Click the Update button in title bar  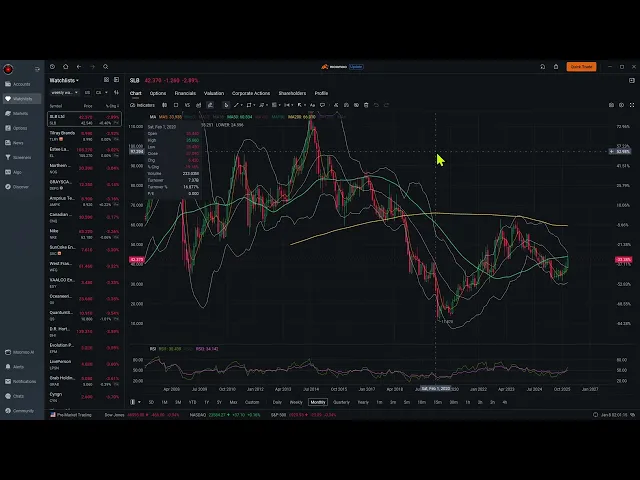click(356, 67)
